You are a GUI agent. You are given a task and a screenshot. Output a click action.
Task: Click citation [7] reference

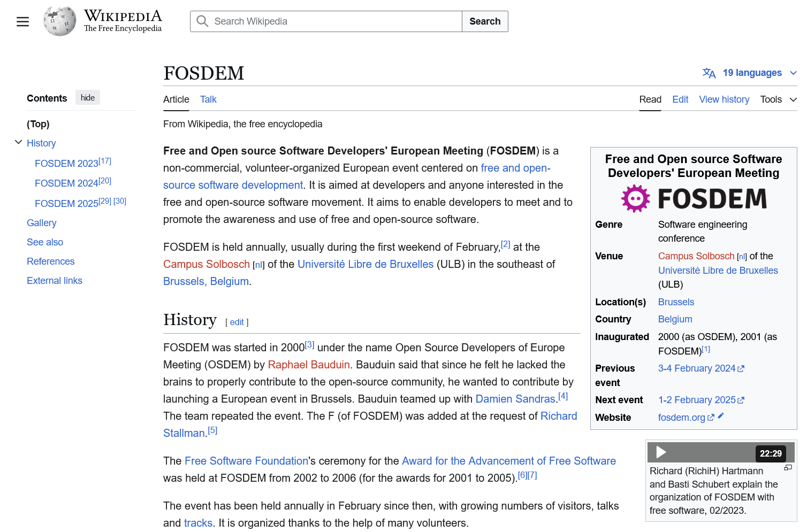[x=532, y=475]
